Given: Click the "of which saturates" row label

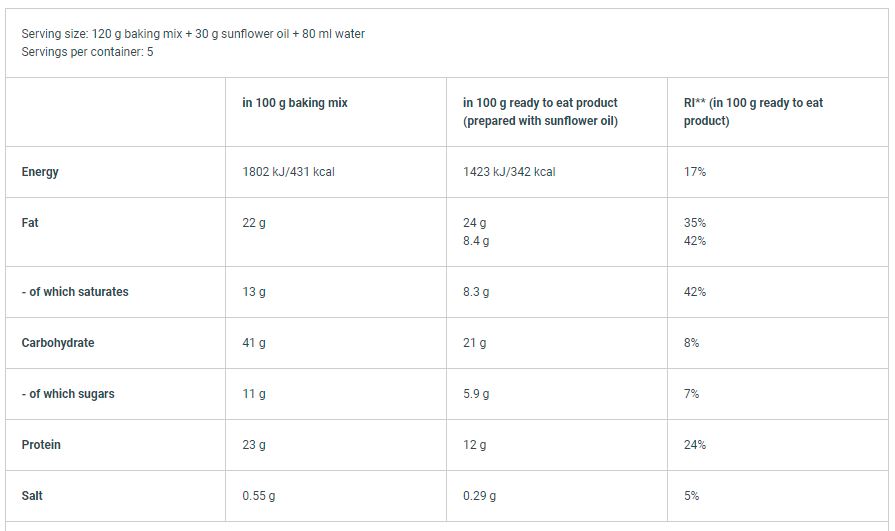Looking at the screenshot, I should click(x=75, y=292).
